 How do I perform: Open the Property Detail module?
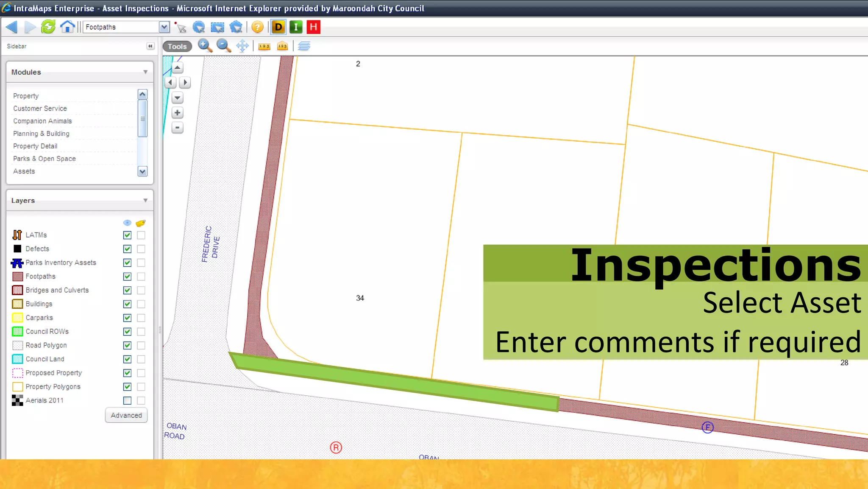tap(35, 146)
